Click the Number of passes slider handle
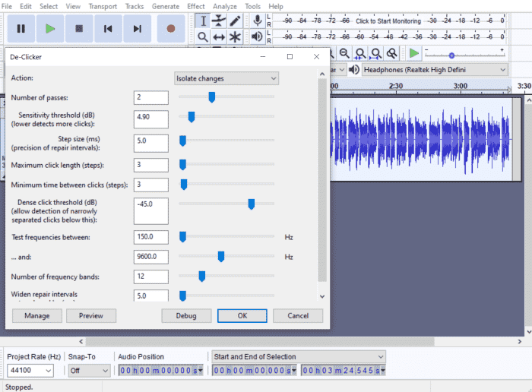 (212, 97)
